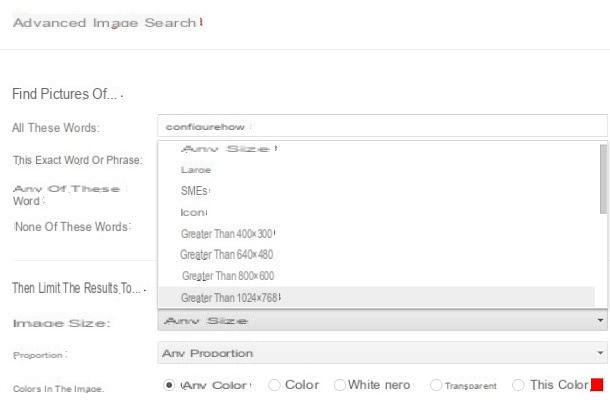Select the White nero radio option

(340, 385)
